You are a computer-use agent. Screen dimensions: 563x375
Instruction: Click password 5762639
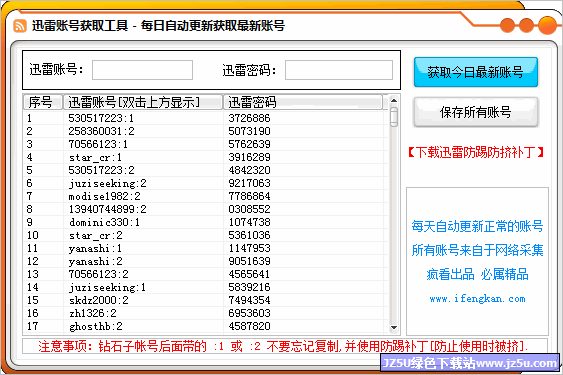[x=249, y=144]
